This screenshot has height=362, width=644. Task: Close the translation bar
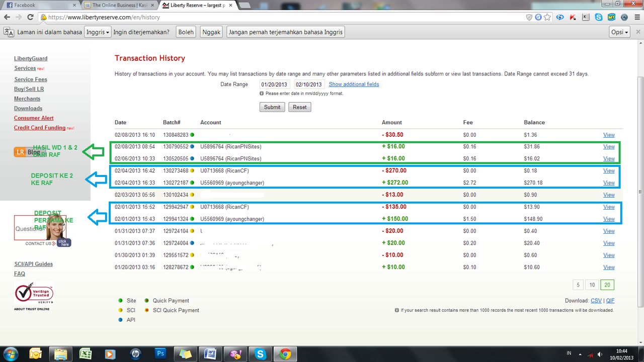click(x=637, y=32)
